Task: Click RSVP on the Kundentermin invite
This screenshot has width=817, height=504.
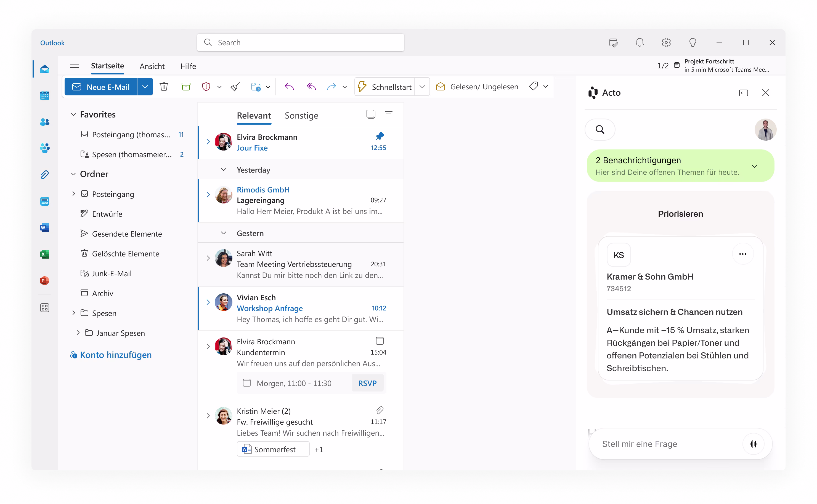Action: point(367,383)
